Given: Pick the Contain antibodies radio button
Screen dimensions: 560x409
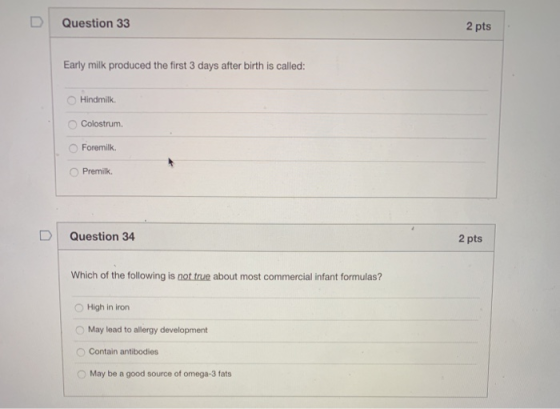Looking at the screenshot, I should point(81,352).
